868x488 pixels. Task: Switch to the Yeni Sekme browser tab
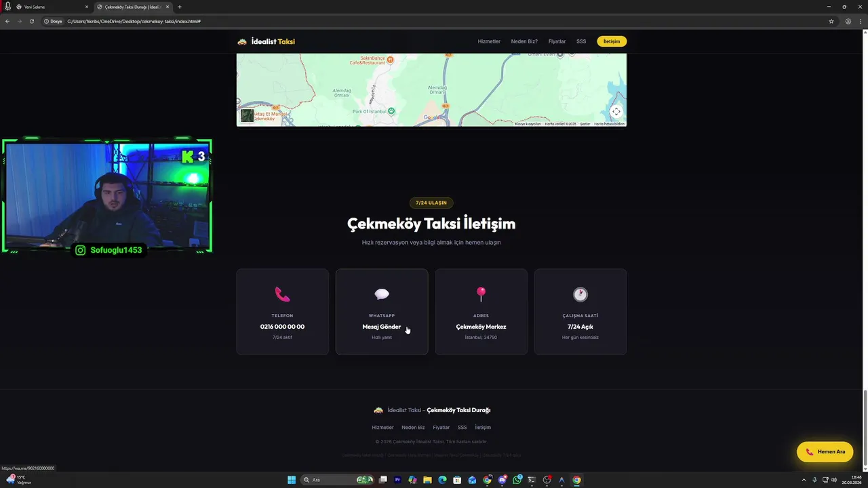click(x=52, y=7)
